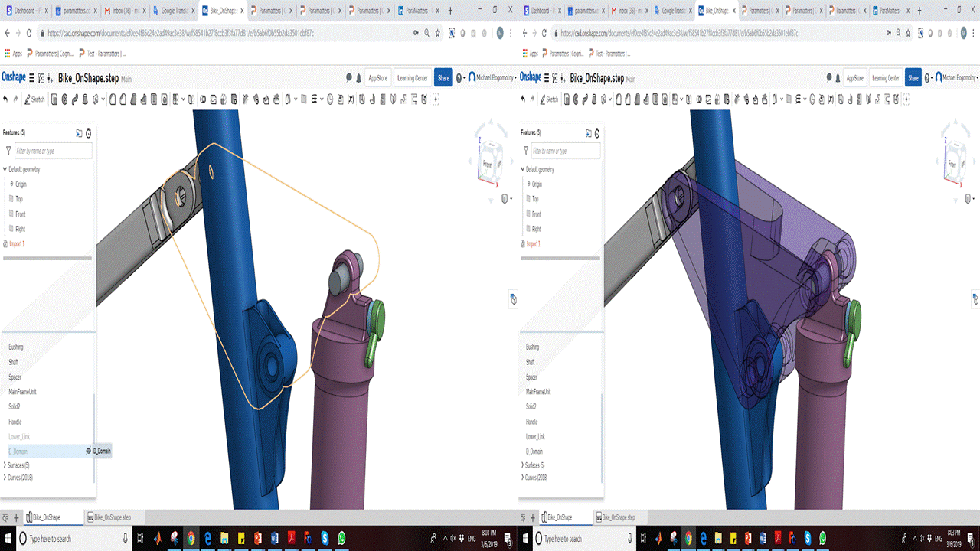This screenshot has width=980, height=551.
Task: Select MainFrameUnit part in left window
Action: 23,392
